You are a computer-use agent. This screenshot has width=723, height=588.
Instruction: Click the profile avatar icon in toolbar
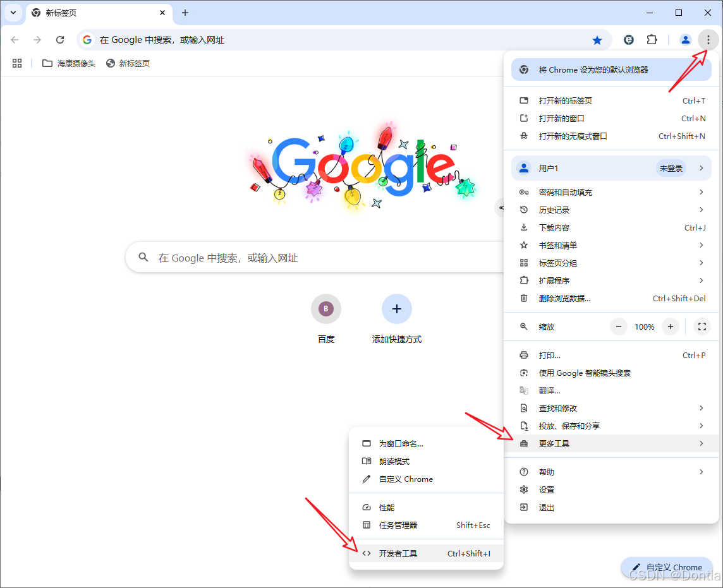tap(685, 40)
